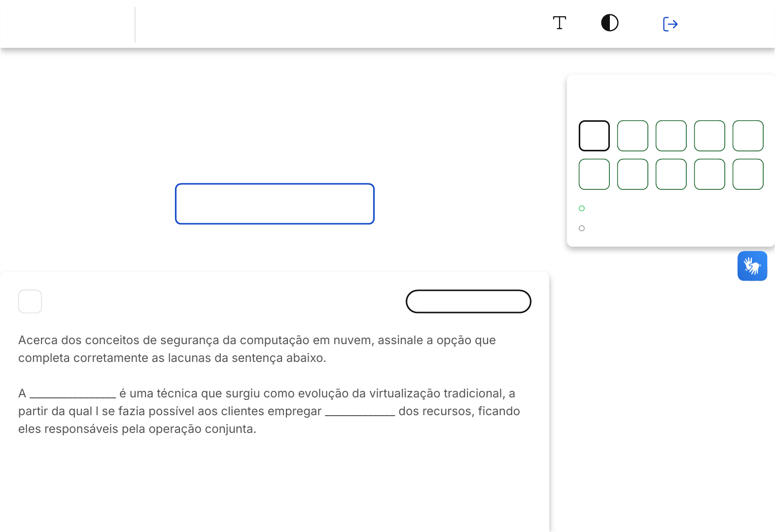Click the black-outlined pill button in question card
Image resolution: width=775 pixels, height=532 pixels.
[468, 301]
